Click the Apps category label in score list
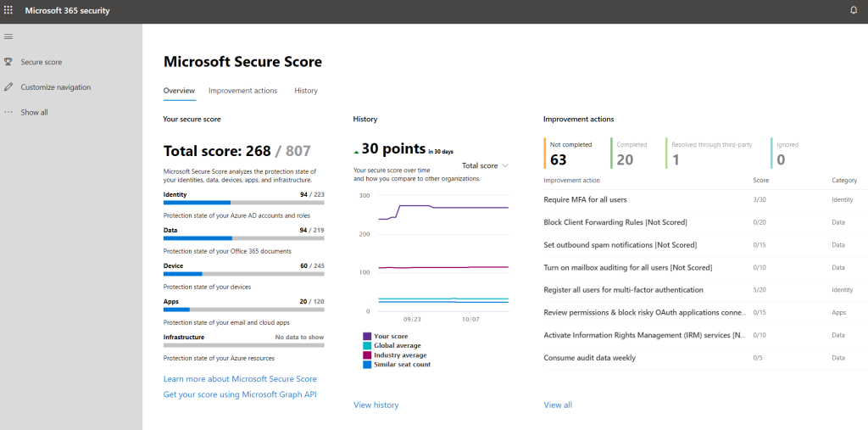This screenshot has height=430, width=868. pos(171,301)
